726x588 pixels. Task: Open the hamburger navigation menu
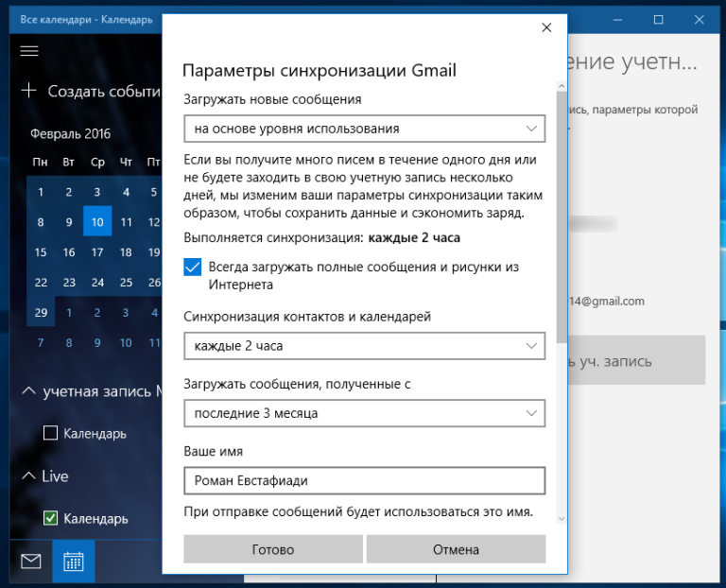coord(29,50)
